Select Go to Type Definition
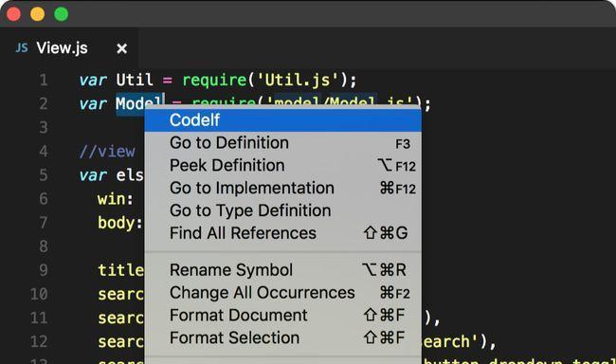616x364 pixels. [x=282, y=210]
